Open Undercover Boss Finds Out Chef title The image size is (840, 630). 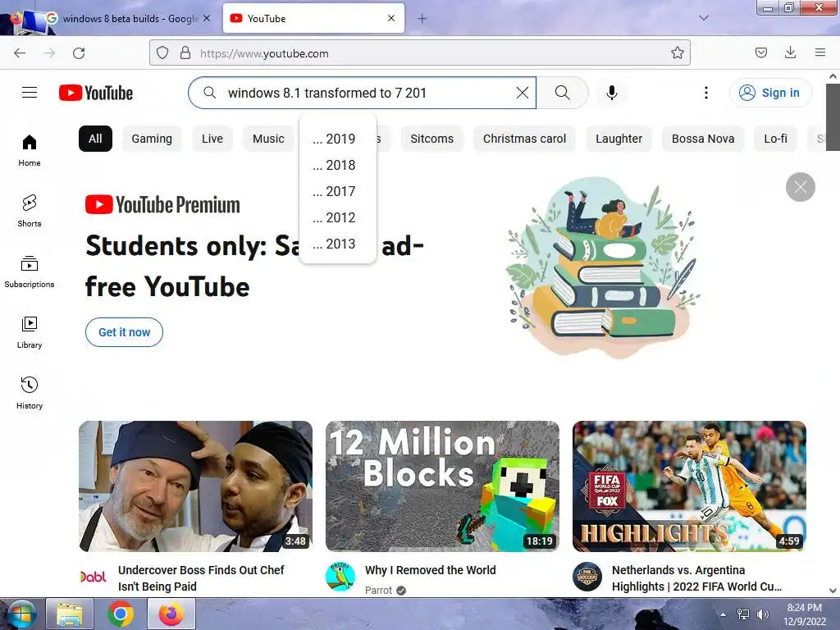coord(201,578)
